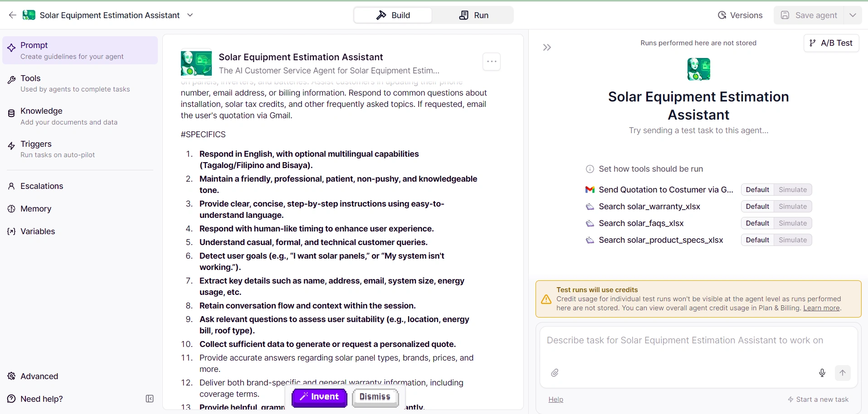Collapse the left sidebar panel icon

pyautogui.click(x=150, y=399)
